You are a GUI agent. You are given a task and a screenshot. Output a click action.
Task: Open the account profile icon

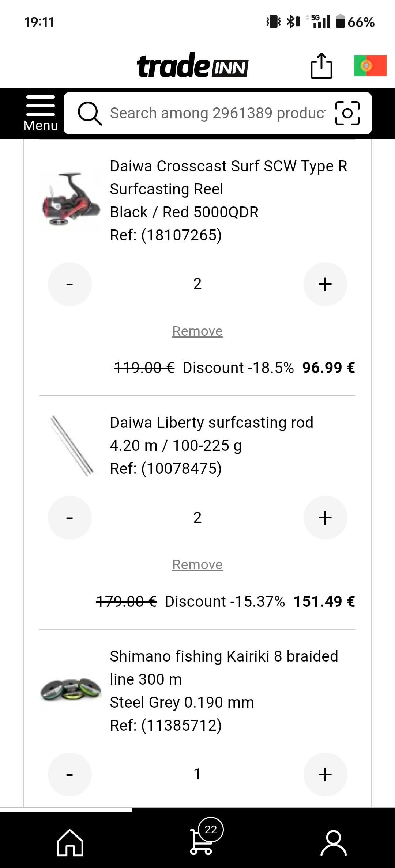tap(333, 843)
